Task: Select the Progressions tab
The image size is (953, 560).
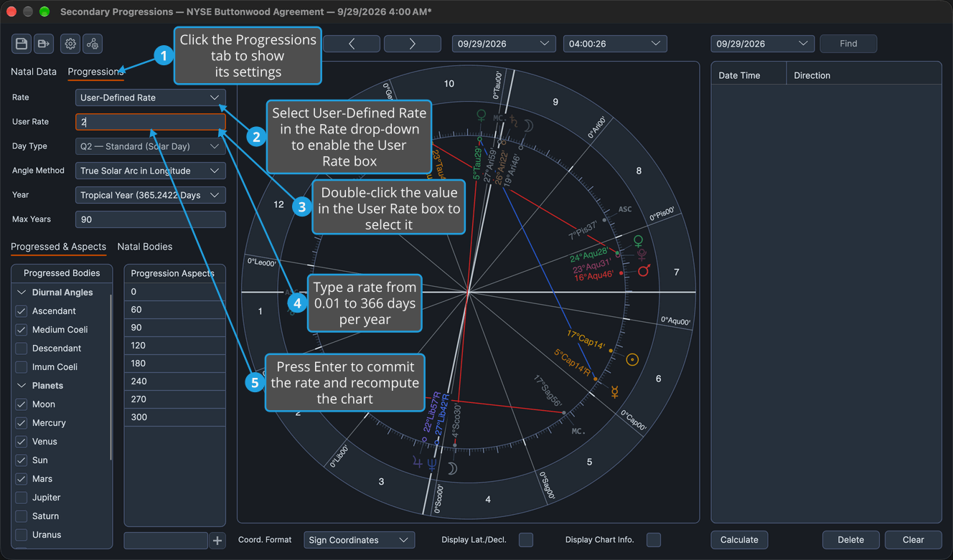Action: point(96,72)
